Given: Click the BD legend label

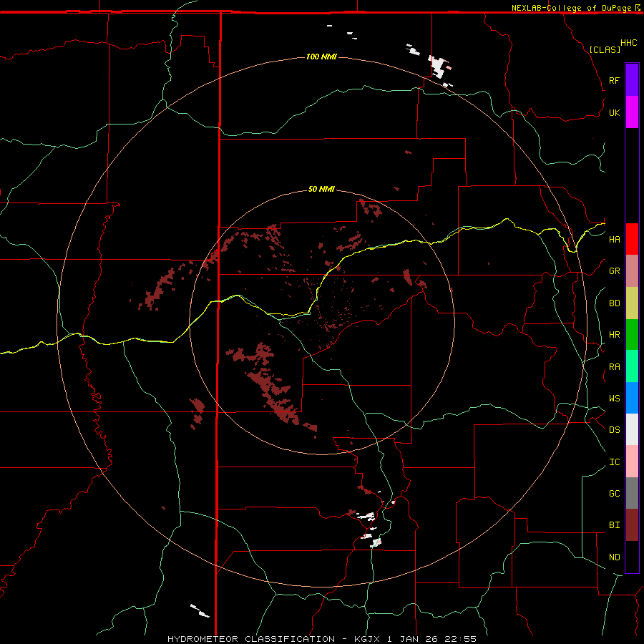Looking at the screenshot, I should coord(614,303).
